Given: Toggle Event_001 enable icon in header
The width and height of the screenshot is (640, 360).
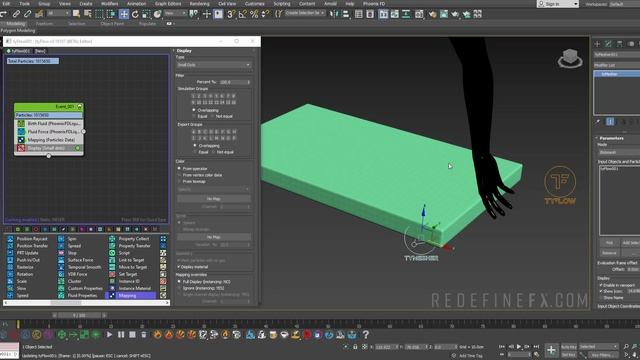Looking at the screenshot, I should pyautogui.click(x=80, y=107).
